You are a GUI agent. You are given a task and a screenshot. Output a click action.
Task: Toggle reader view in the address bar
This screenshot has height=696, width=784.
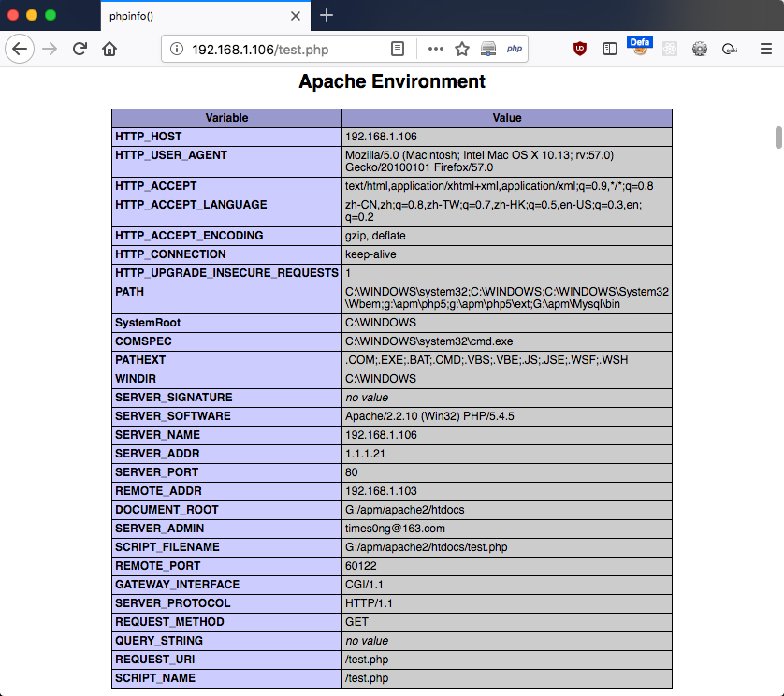tap(398, 49)
